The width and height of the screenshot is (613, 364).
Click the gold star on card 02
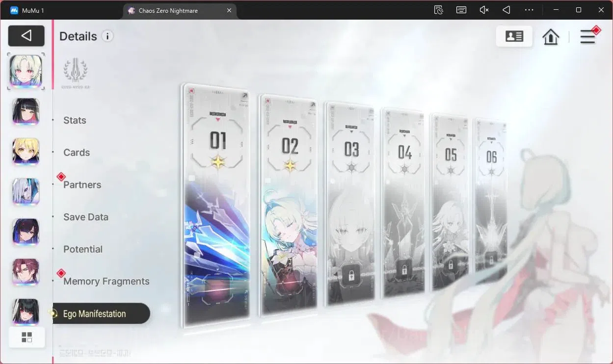click(x=290, y=165)
